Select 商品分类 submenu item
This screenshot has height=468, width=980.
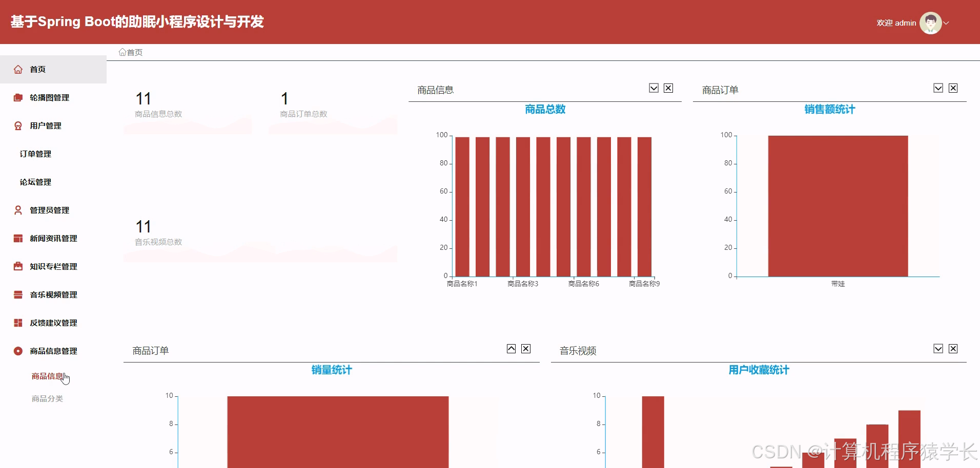[47, 399]
